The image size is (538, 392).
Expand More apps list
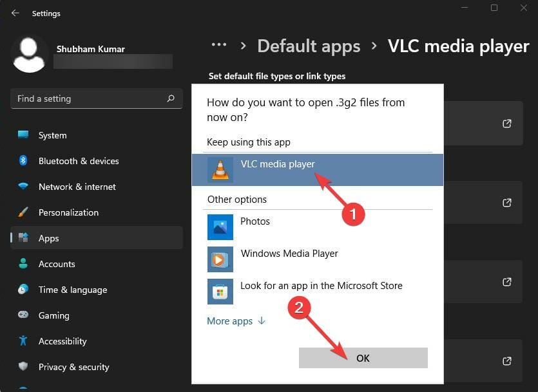pyautogui.click(x=236, y=321)
